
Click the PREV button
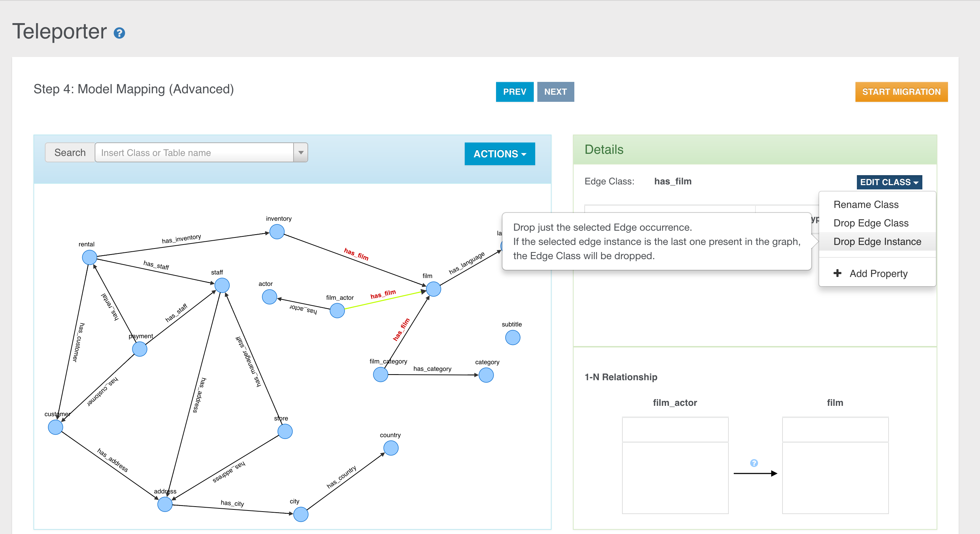pyautogui.click(x=514, y=92)
